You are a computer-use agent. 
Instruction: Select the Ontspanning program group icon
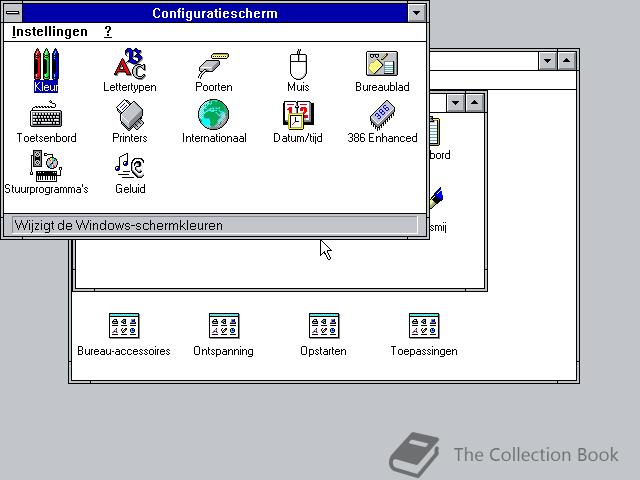tap(224, 335)
